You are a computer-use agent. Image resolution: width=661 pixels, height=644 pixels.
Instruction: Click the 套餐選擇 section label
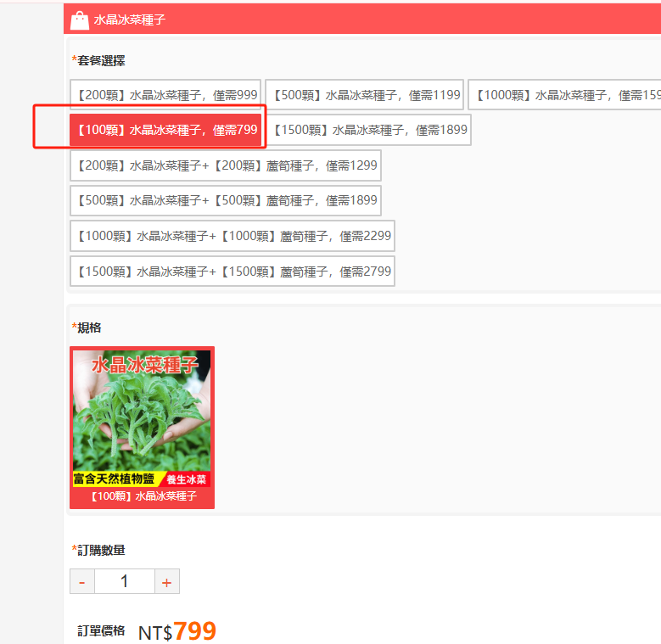101,61
